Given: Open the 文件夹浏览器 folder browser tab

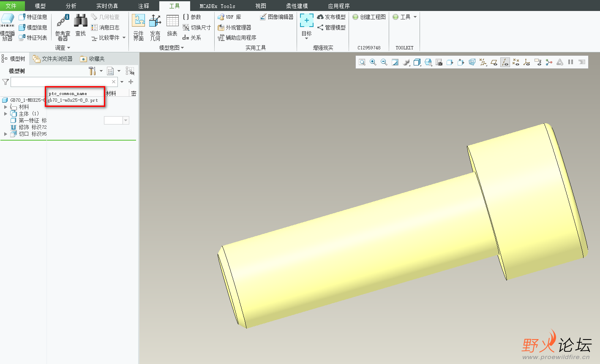Looking at the screenshot, I should coord(53,59).
